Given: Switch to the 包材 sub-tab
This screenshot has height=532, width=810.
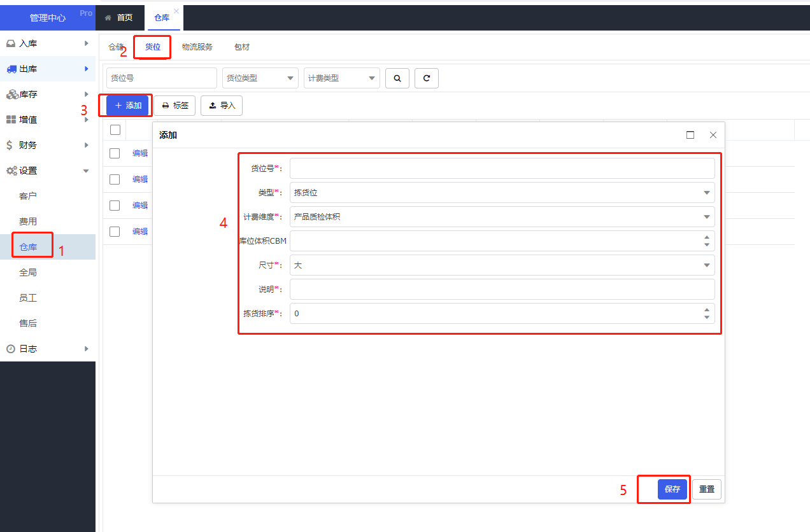Looking at the screenshot, I should tap(242, 47).
